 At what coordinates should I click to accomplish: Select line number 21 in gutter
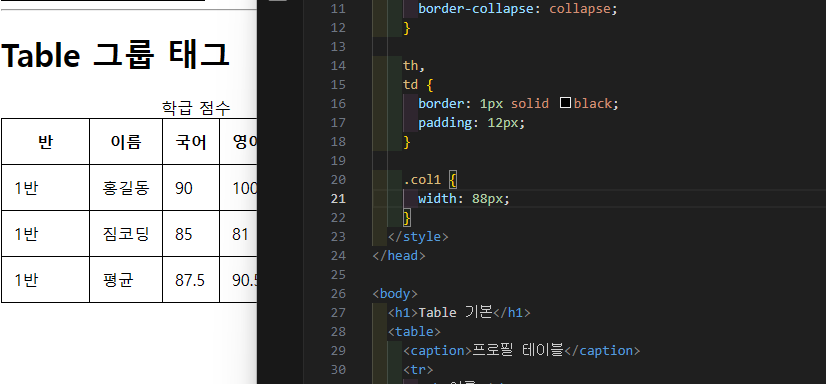pyautogui.click(x=338, y=198)
